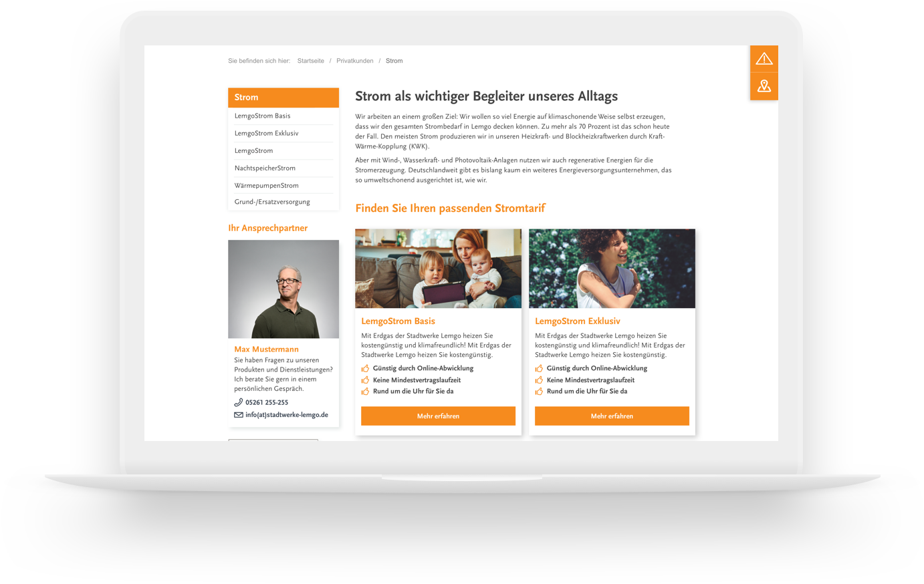Click thumbs-up icon next to Günstig in Basis card
Screen dimensions: 924x584
pyautogui.click(x=365, y=368)
